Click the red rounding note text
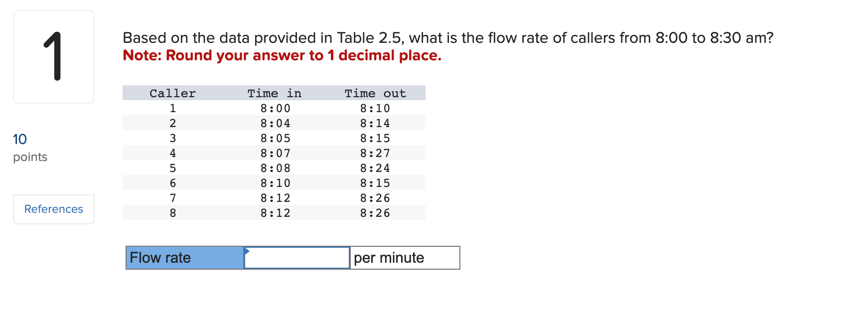This screenshot has height=331, width=868. [282, 55]
